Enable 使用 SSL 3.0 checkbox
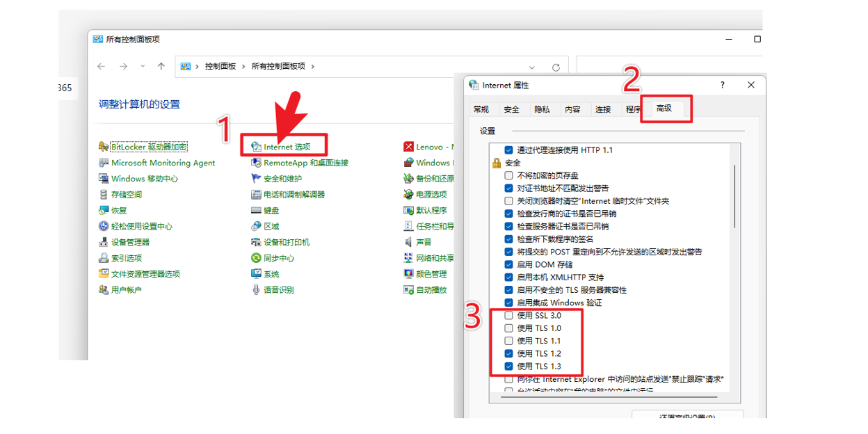This screenshot has height=434, width=868. tap(509, 316)
